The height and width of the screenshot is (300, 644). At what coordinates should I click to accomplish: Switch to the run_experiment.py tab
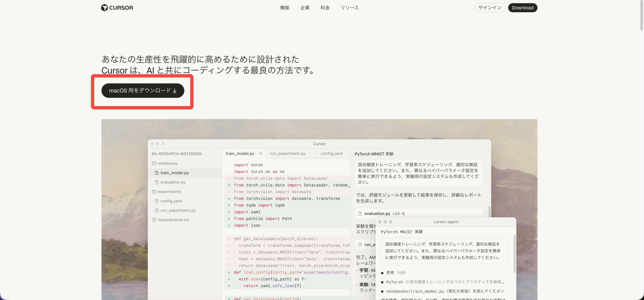coord(287,153)
